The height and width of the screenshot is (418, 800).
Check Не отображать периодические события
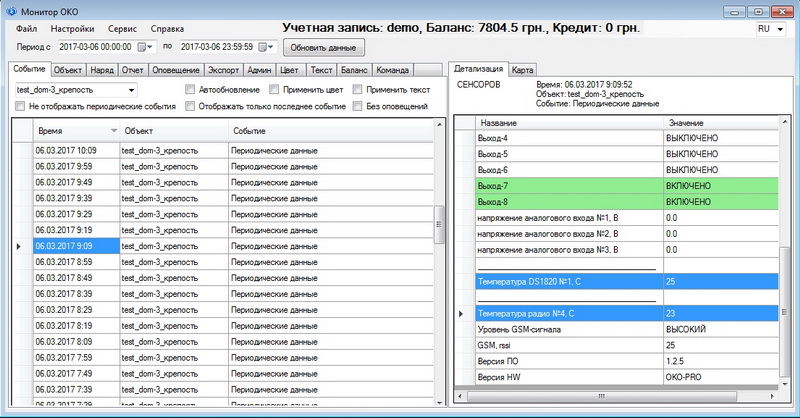(20, 106)
